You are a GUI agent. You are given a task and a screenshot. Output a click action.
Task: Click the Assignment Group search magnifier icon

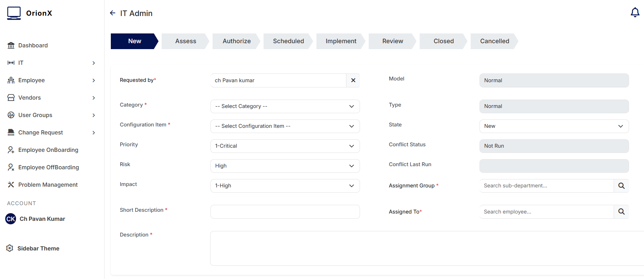[x=621, y=186]
